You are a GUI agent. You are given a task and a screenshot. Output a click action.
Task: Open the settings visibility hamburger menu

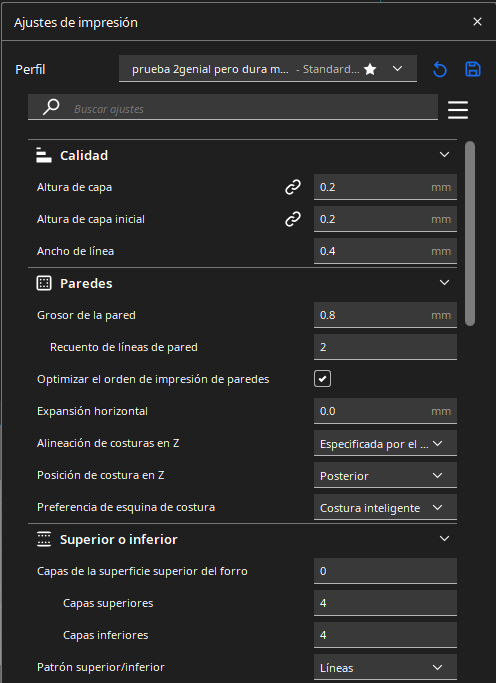[x=458, y=110]
